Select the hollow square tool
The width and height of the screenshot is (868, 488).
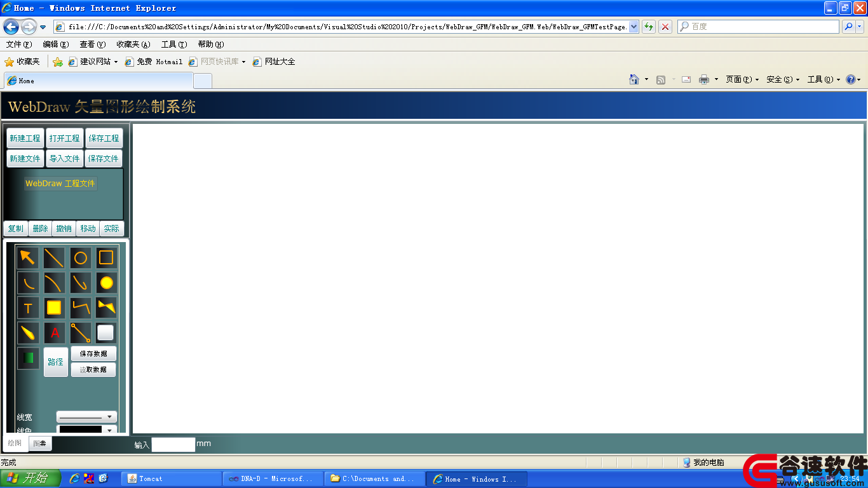(106, 257)
